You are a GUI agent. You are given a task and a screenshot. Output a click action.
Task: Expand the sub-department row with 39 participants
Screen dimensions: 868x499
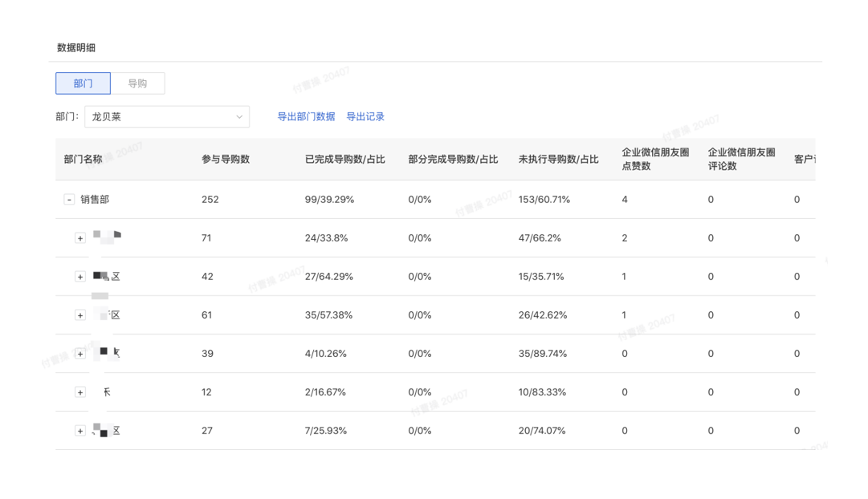coord(79,353)
